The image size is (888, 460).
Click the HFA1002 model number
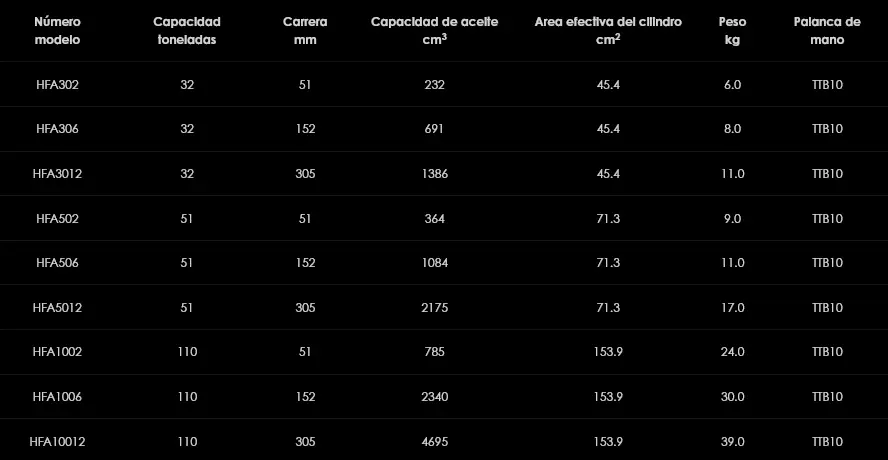click(57, 352)
